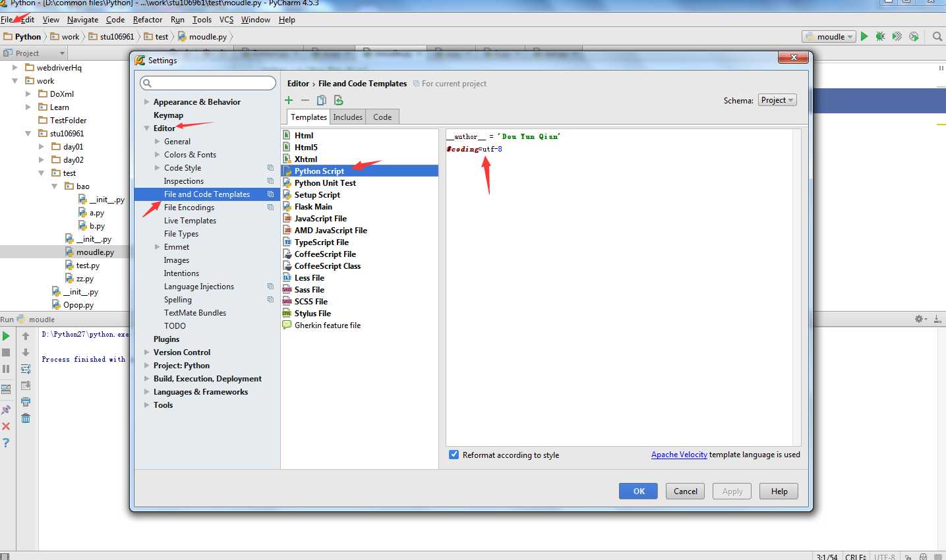Open moudle.py in project tree

[95, 252]
